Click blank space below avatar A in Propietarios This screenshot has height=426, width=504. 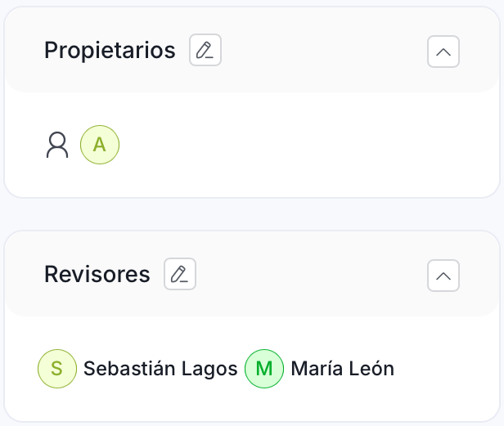(100, 182)
